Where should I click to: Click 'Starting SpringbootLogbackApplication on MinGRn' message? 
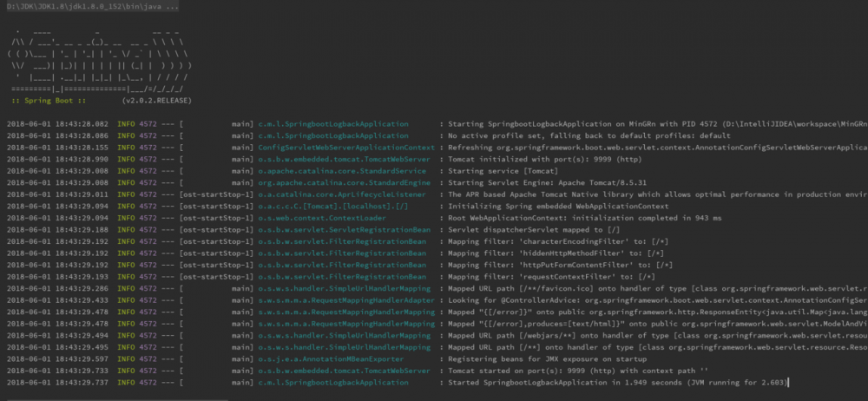tap(658, 124)
